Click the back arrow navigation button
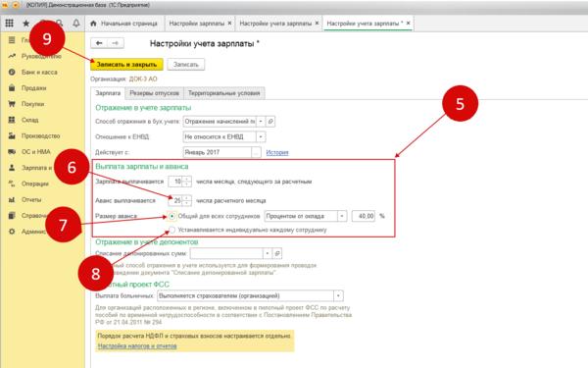The height and width of the screenshot is (368, 588). 99,43
